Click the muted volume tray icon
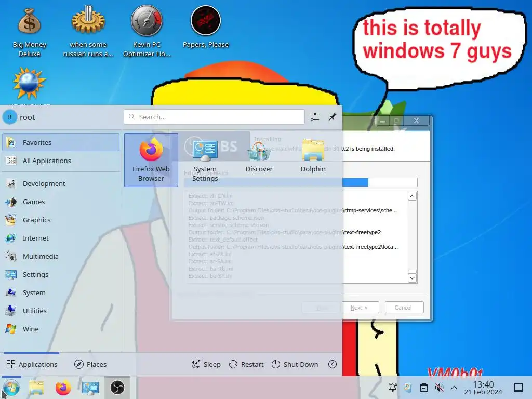 pos(439,388)
